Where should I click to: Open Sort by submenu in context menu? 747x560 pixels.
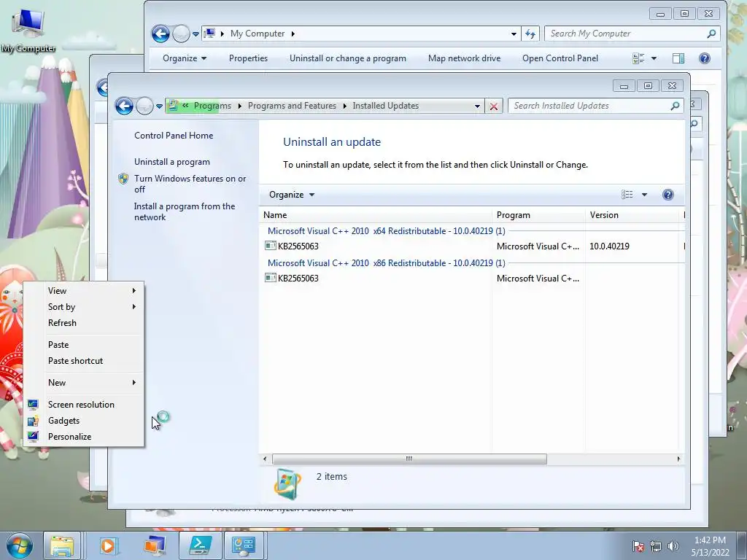tap(84, 307)
